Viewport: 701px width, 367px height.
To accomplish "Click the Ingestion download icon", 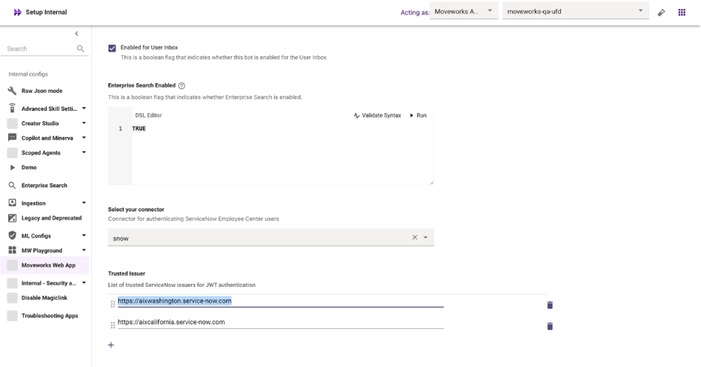I will pyautogui.click(x=12, y=203).
